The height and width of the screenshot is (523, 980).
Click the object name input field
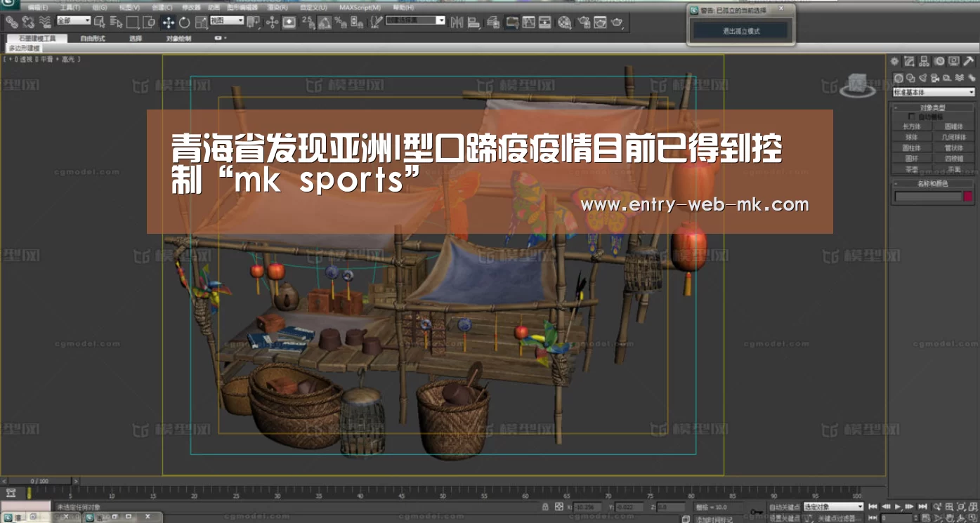(927, 197)
